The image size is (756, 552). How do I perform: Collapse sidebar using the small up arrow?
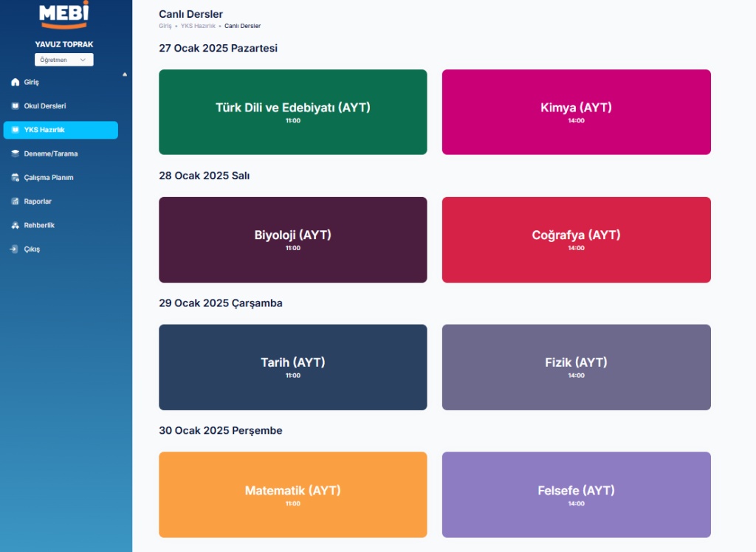pos(125,75)
